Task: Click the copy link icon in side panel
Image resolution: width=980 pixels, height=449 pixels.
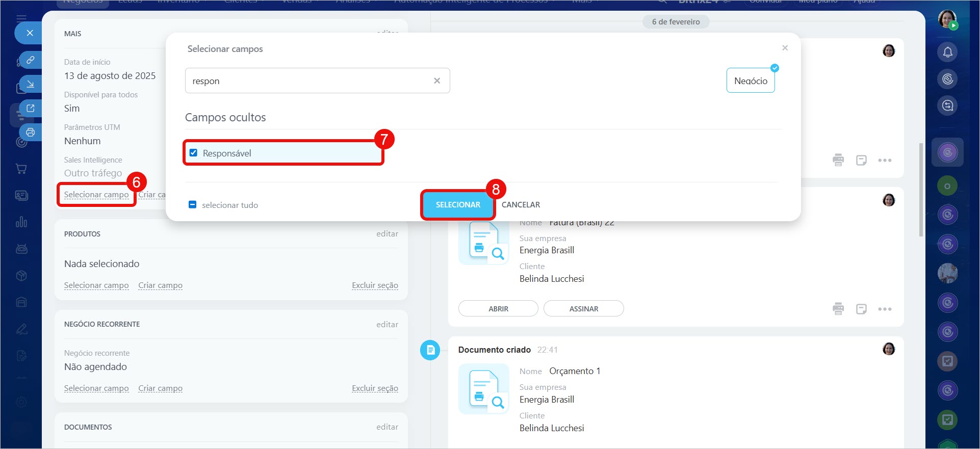Action: point(31,60)
